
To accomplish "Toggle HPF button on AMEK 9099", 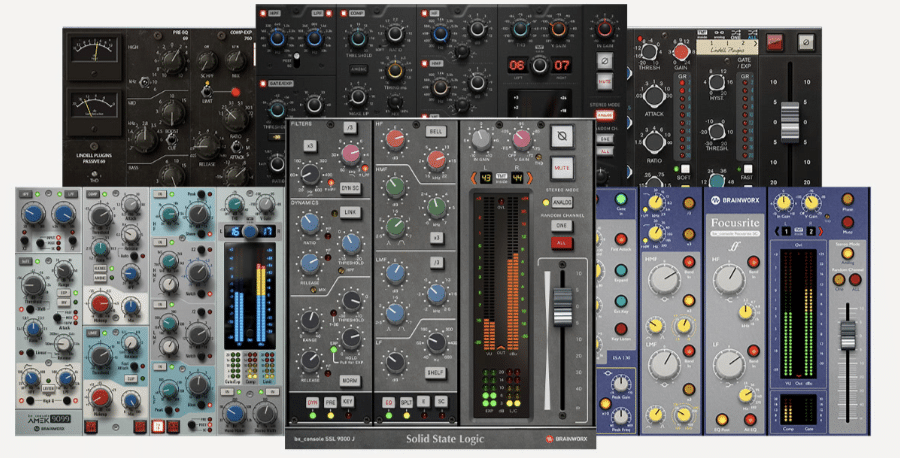I will point(27,195).
